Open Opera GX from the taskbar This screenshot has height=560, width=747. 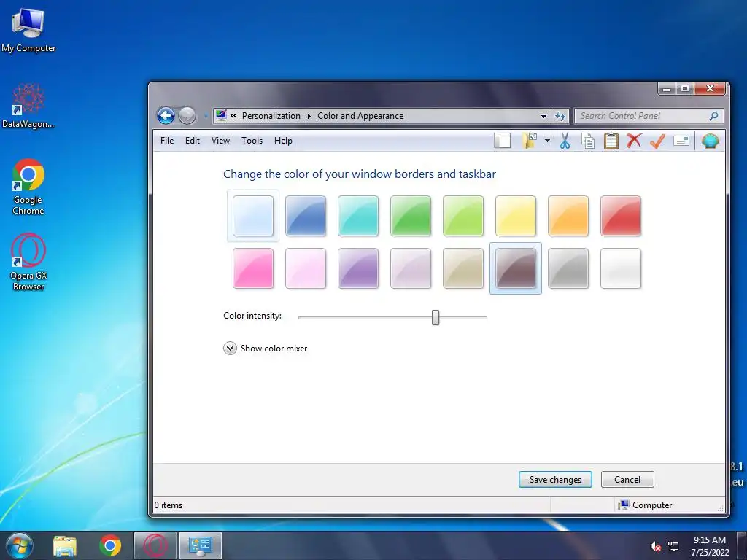(155, 545)
